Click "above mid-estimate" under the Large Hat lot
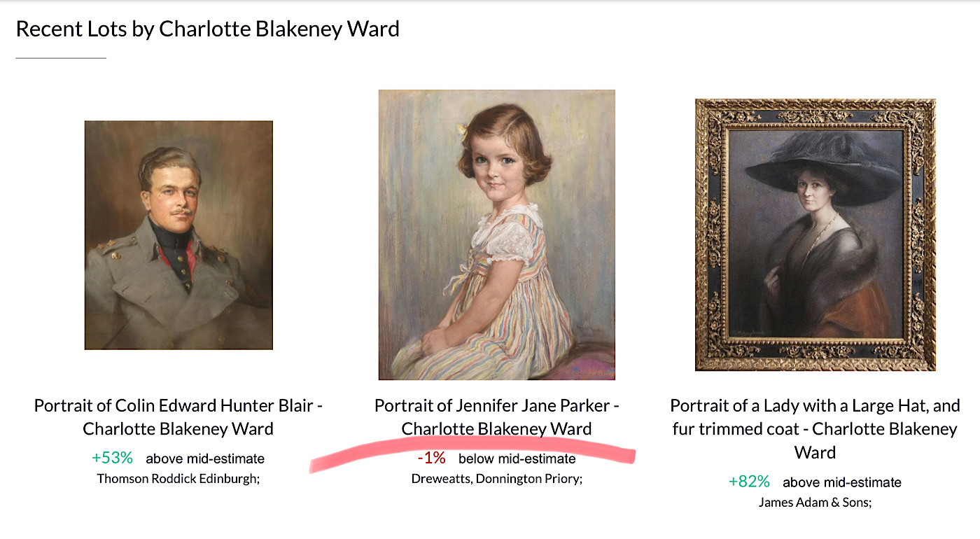 [x=842, y=482]
